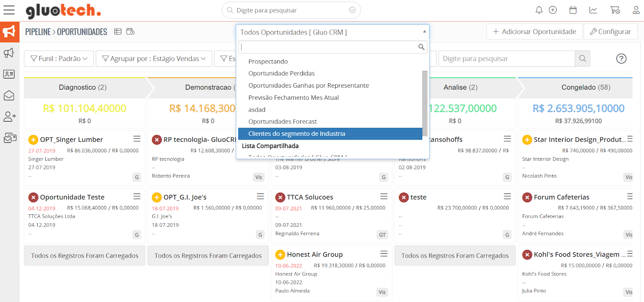644x302 pixels.
Task: Switch to calendar view beside Oportunidades
Action: (x=130, y=31)
